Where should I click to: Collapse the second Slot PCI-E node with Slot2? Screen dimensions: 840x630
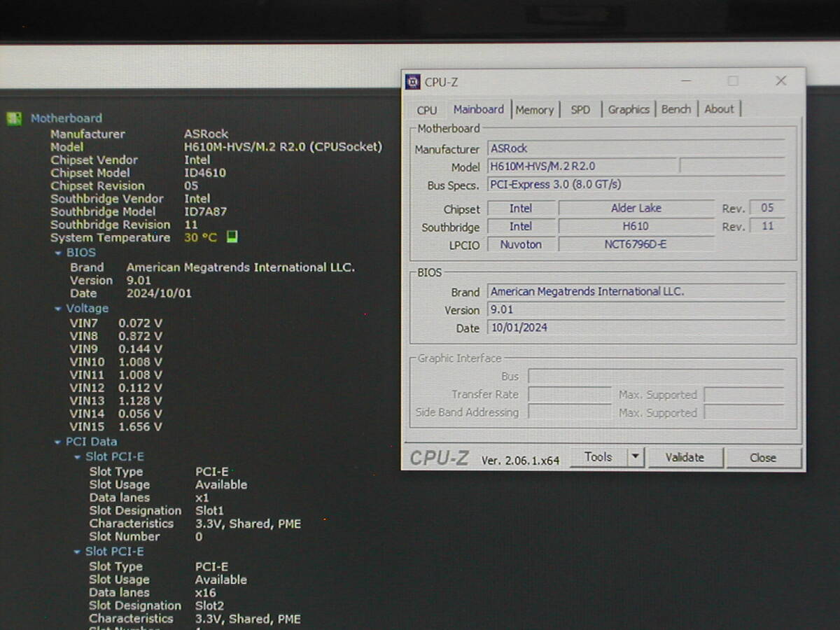click(78, 552)
